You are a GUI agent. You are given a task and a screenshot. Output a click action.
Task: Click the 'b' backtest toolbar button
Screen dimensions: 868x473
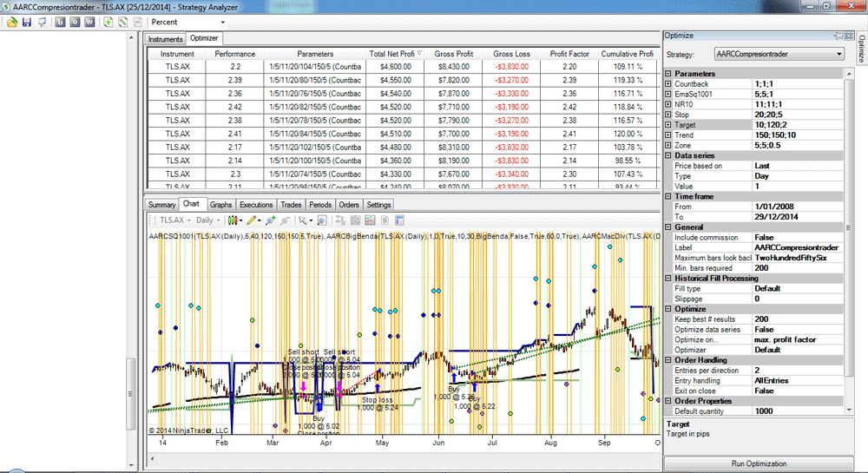click(61, 22)
